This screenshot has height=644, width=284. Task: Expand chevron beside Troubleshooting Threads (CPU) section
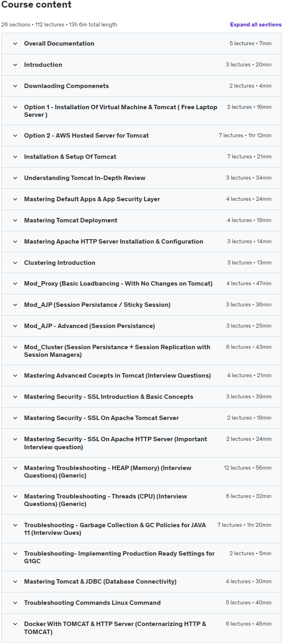pyautogui.click(x=15, y=496)
